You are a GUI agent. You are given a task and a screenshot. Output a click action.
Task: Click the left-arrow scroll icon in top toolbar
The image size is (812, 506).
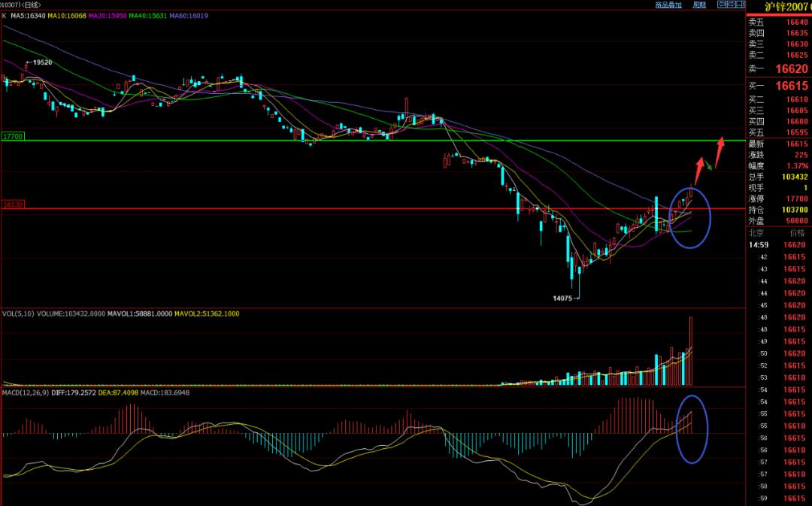click(722, 5)
